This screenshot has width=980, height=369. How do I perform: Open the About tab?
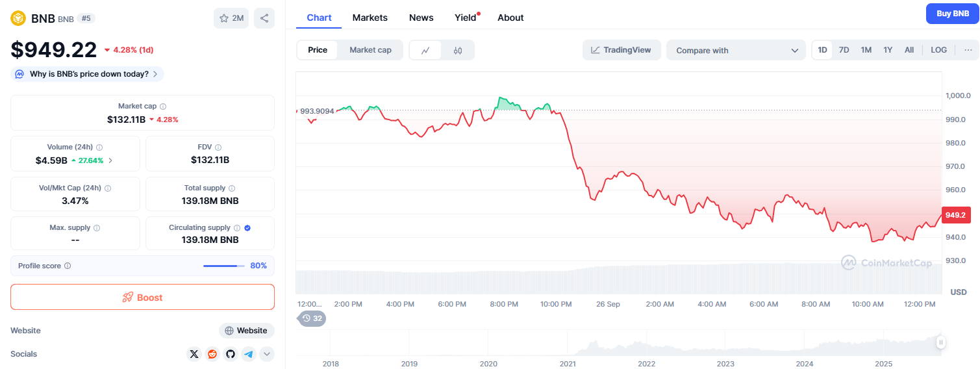pyautogui.click(x=510, y=18)
